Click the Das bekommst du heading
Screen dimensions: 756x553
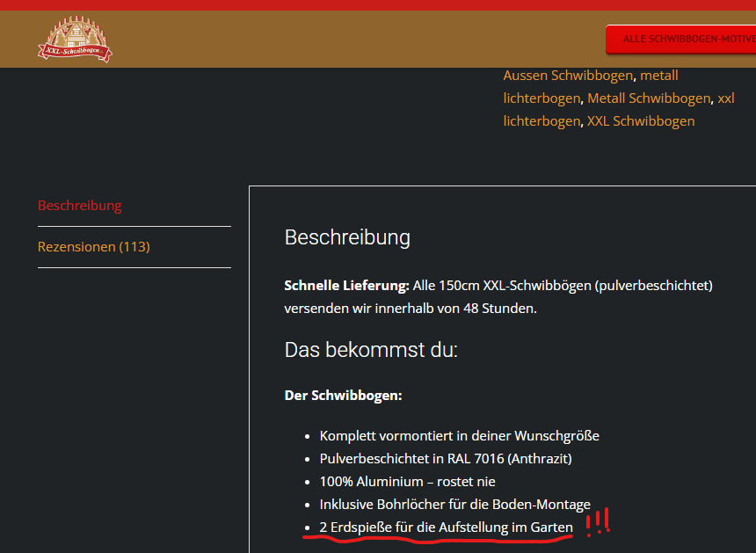click(371, 350)
